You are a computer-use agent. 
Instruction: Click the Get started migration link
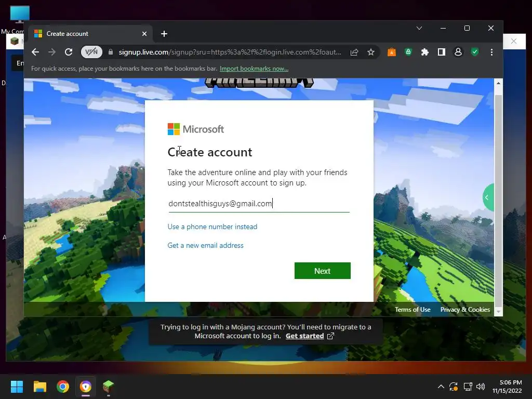coord(304,336)
